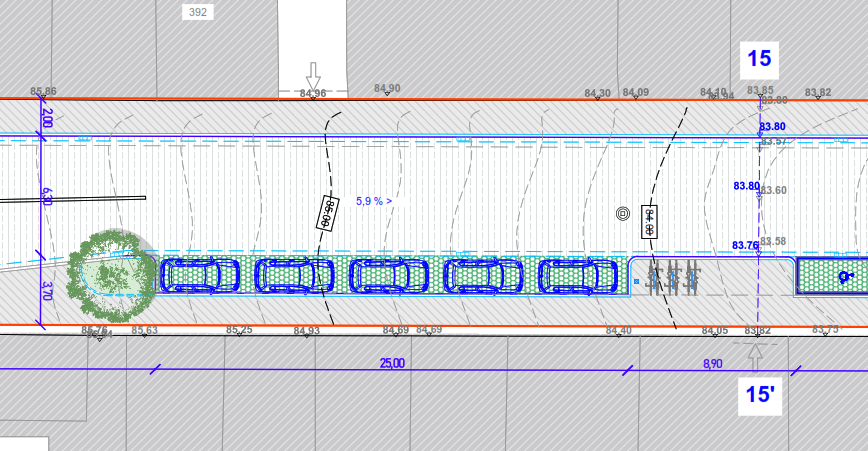Image resolution: width=868 pixels, height=451 pixels.
Task: Select the 392 parcel number label
Action: tap(196, 12)
